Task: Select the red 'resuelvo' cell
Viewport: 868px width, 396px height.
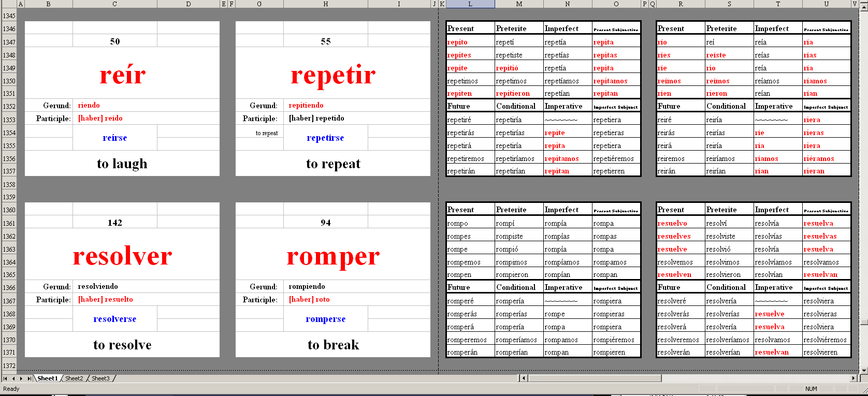Action: (681, 223)
